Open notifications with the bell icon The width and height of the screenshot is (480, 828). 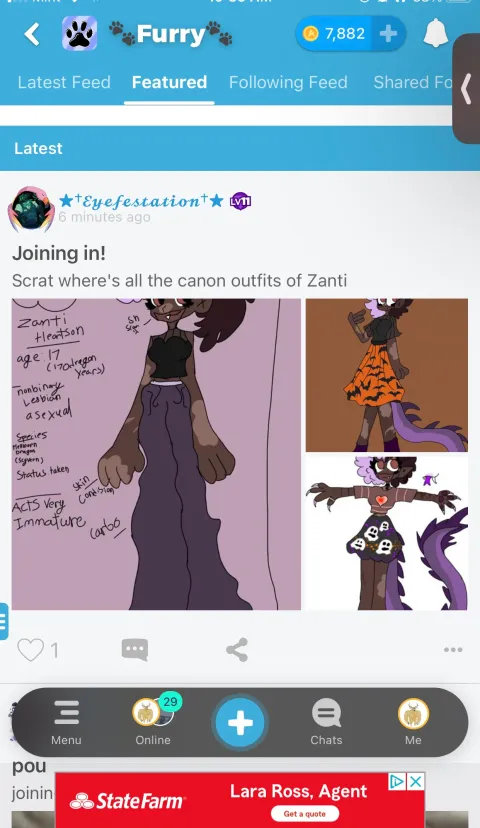coord(436,34)
